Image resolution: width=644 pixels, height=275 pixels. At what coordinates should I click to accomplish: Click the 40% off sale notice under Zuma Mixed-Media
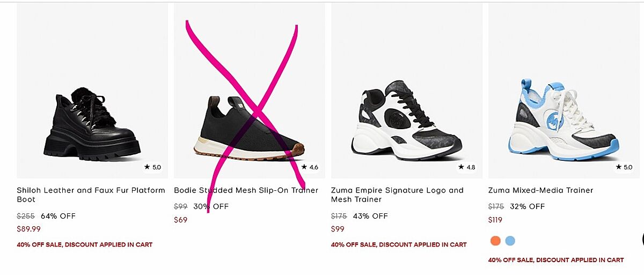pyautogui.click(x=556, y=260)
